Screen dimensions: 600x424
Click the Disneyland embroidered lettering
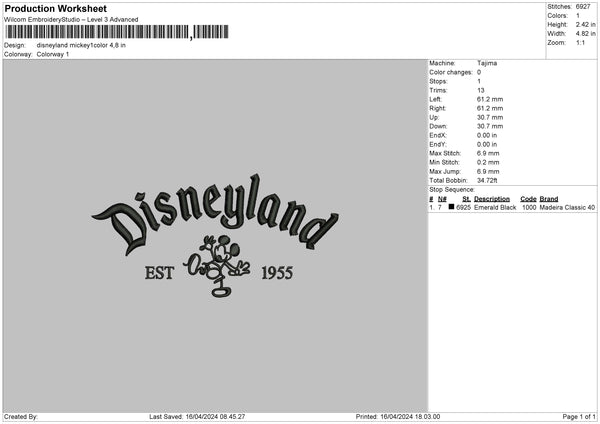tap(215, 214)
